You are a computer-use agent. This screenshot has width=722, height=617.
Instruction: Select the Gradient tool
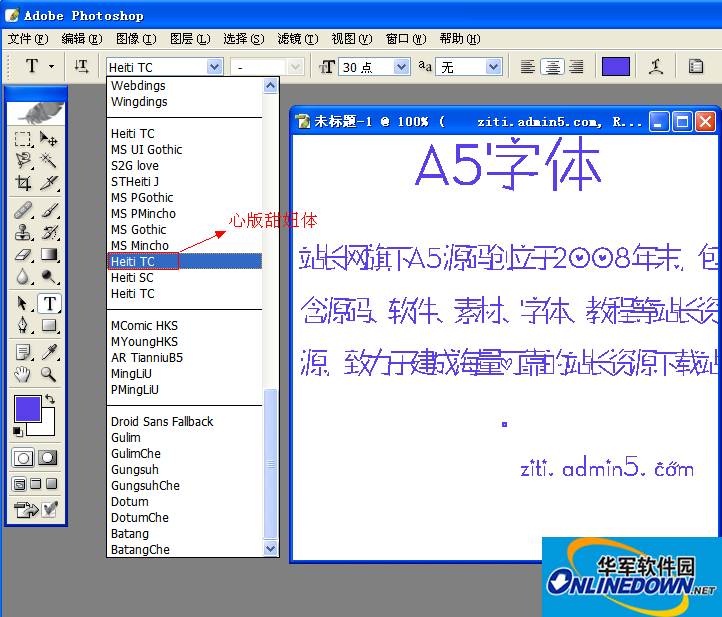coord(48,254)
